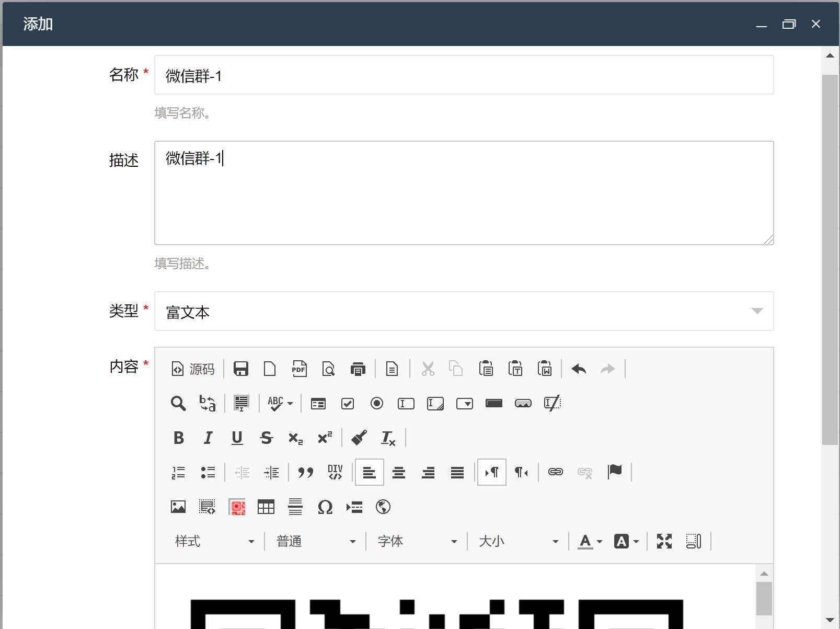Justify the text
The height and width of the screenshot is (629, 840).
point(457,472)
